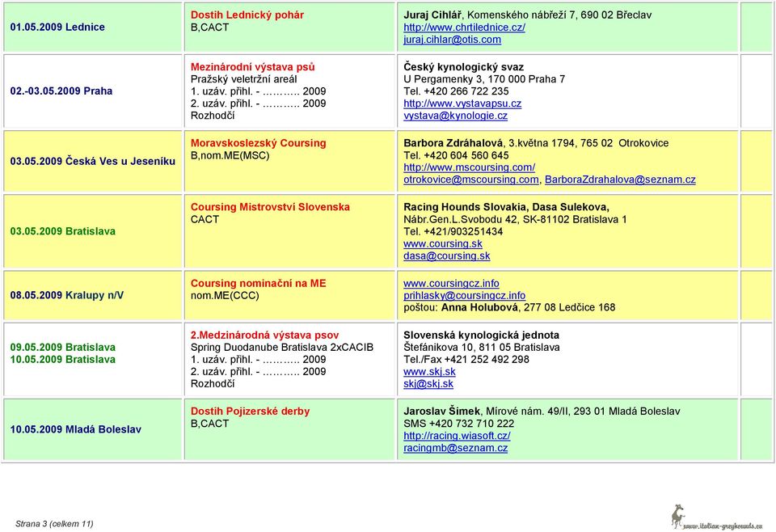Click the 'Mezinárodní výstava psů' title
The image size is (776, 532).
pyautogui.click(x=252, y=67)
